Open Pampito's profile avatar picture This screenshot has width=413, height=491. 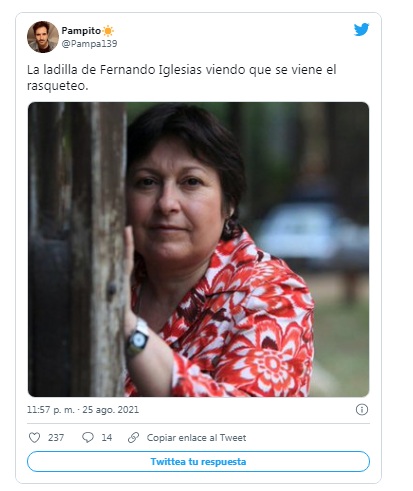pos(43,37)
